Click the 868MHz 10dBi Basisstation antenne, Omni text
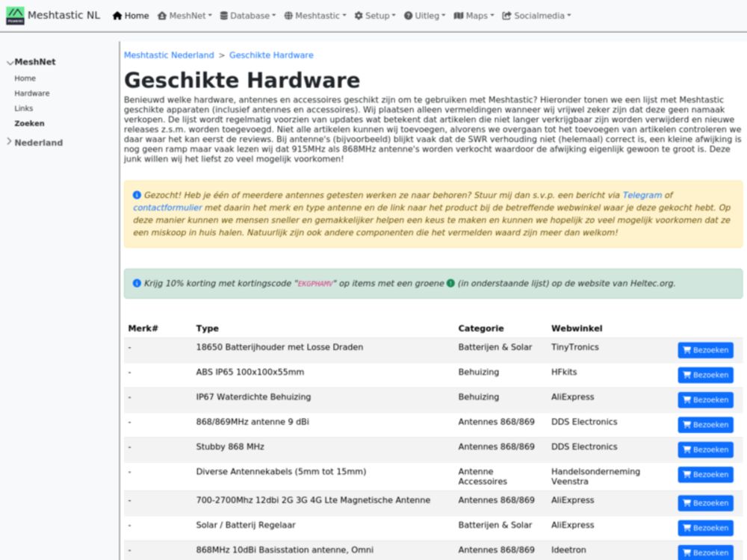The height and width of the screenshot is (560, 747). pyautogui.click(x=285, y=550)
